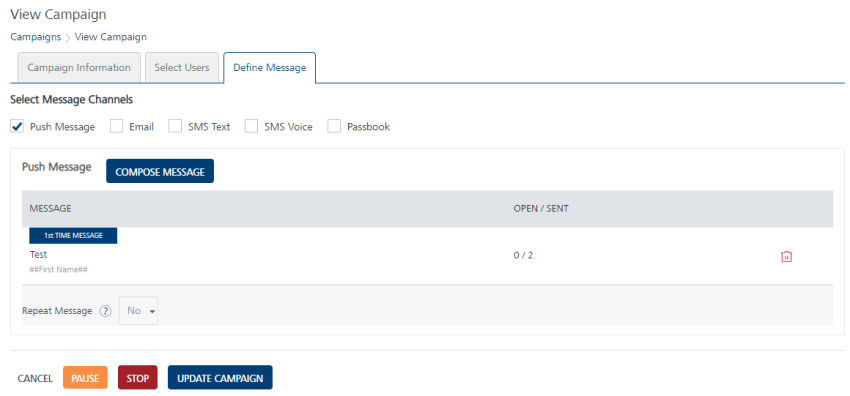Image resolution: width=850 pixels, height=396 pixels.
Task: Click the Open / Sent column header
Action: [541, 208]
